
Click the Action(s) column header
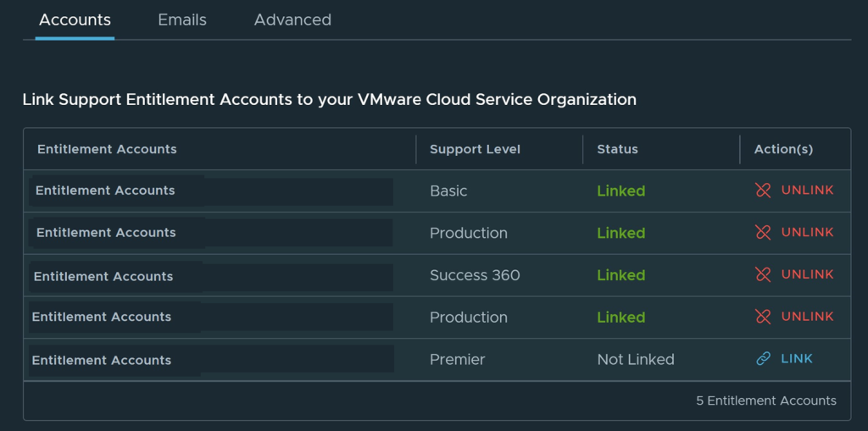point(783,149)
